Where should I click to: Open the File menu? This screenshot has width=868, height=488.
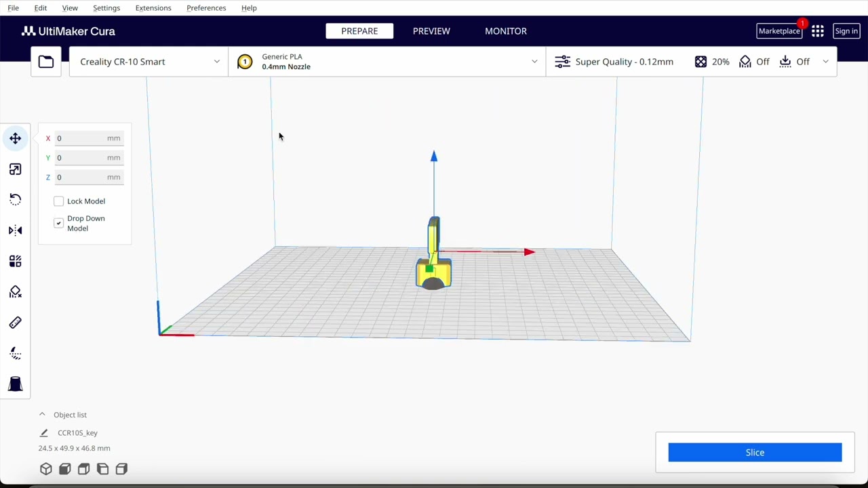[x=13, y=8]
